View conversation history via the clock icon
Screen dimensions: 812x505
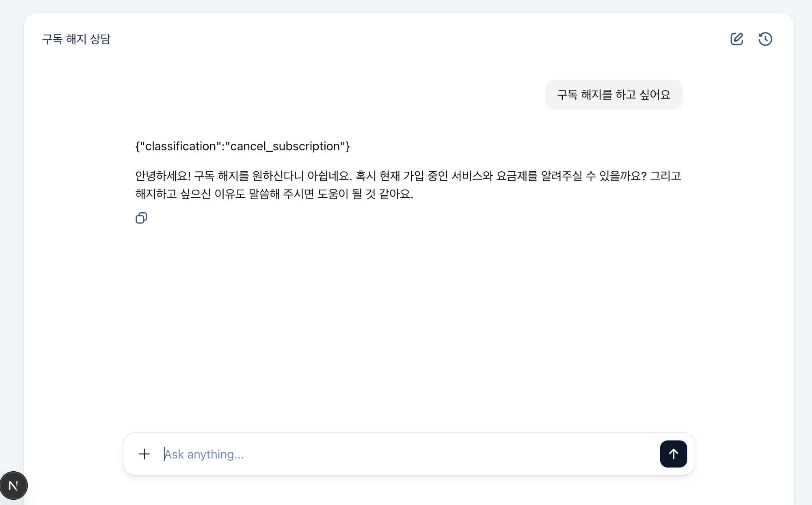coord(765,39)
